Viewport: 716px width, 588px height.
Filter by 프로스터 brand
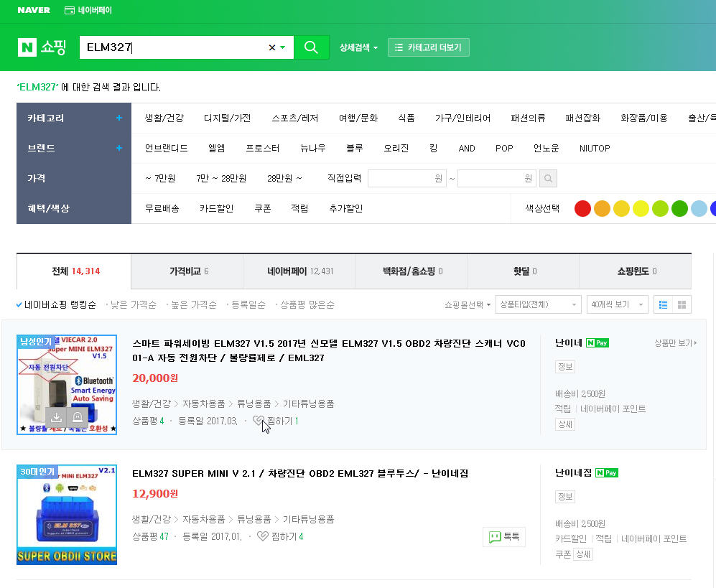(263, 149)
